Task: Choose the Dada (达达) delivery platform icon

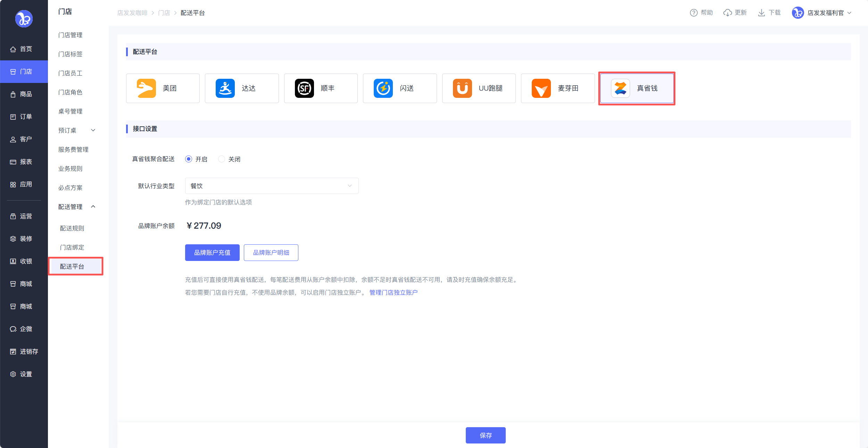Action: pos(225,88)
